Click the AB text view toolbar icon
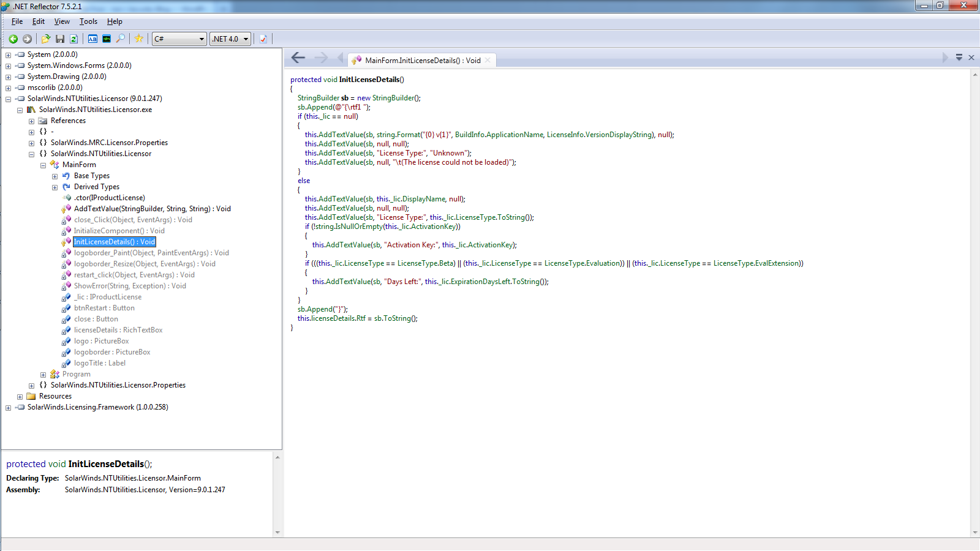 [x=92, y=39]
